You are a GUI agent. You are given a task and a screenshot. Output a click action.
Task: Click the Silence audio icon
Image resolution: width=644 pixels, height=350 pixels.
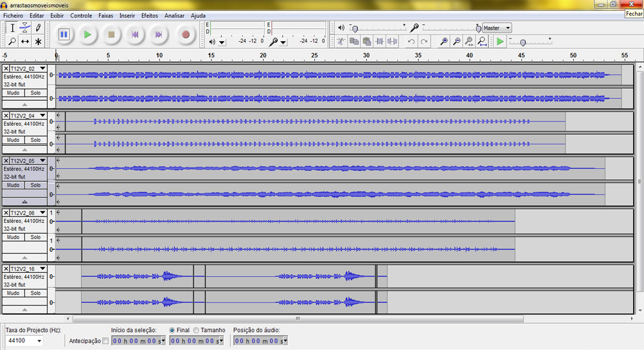point(393,42)
